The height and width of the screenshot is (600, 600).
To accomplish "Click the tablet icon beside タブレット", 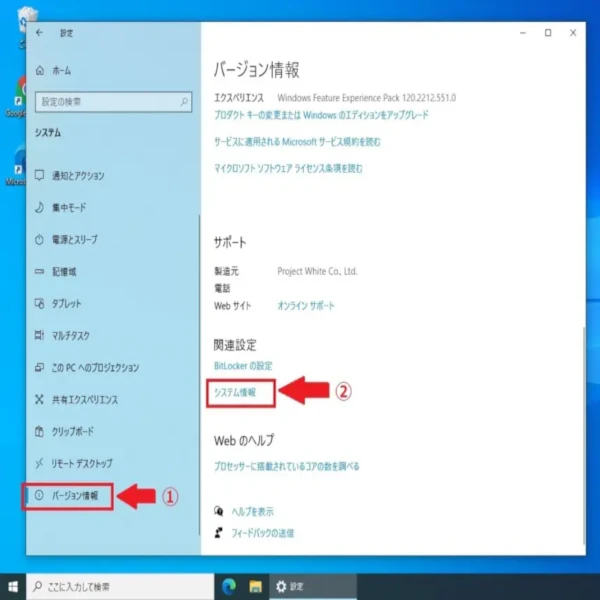I will tap(39, 304).
